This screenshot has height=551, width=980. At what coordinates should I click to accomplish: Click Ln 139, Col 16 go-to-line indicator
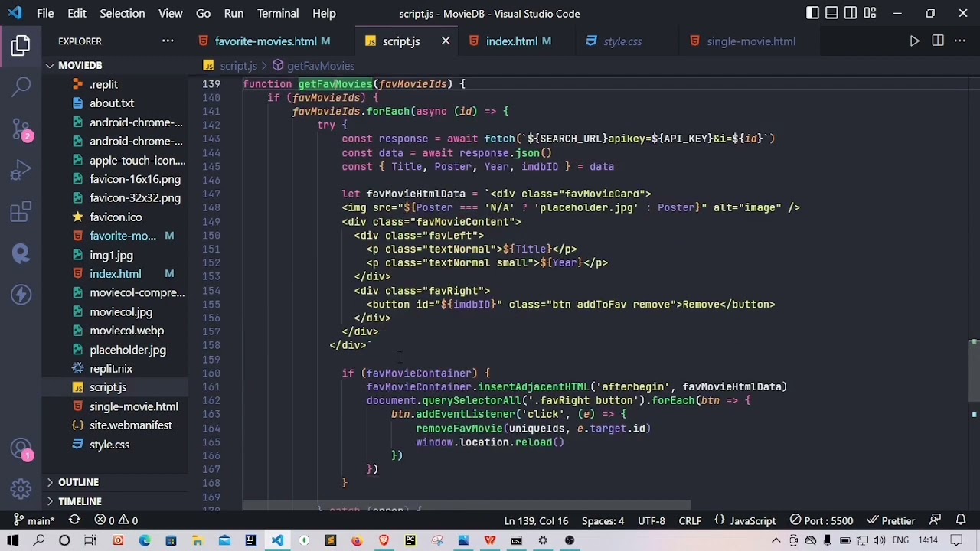point(536,520)
